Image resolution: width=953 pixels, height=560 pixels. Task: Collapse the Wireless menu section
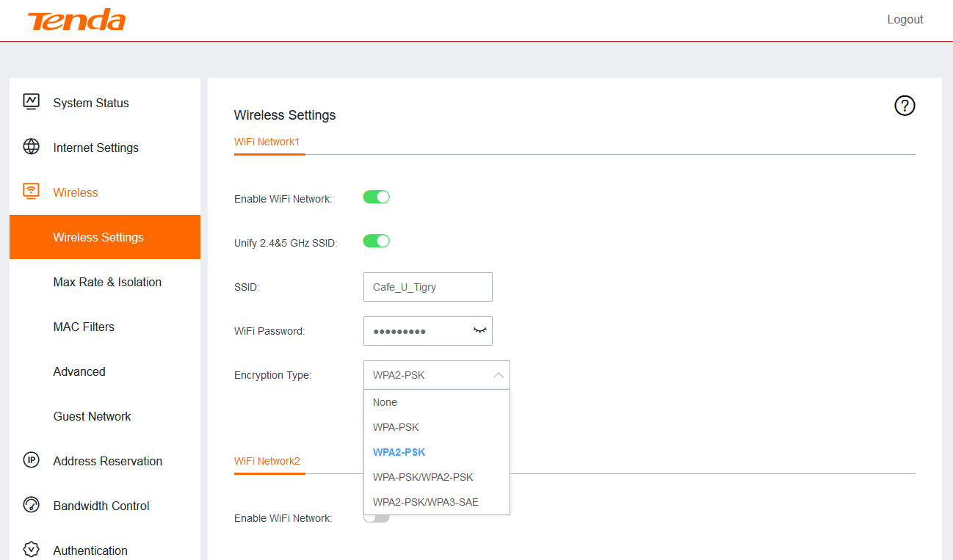(105, 192)
